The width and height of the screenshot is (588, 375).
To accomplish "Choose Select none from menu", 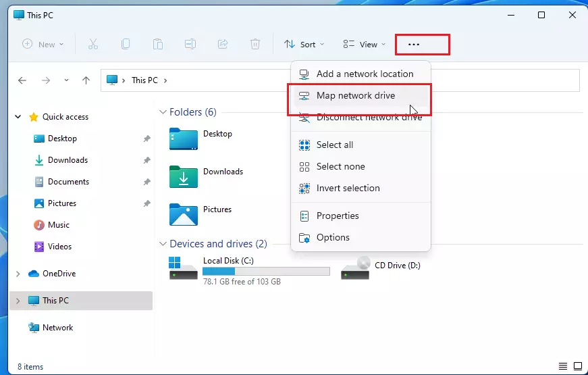I will 360,167.
